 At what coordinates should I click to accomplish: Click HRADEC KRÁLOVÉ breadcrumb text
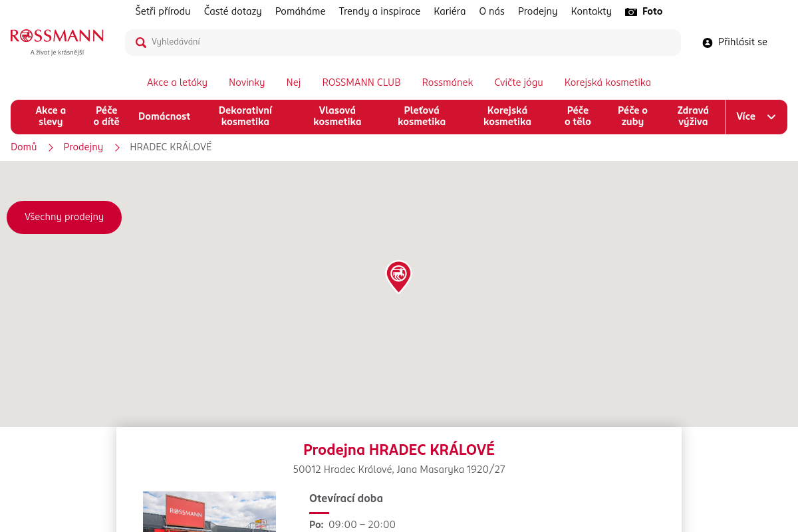coord(171,147)
